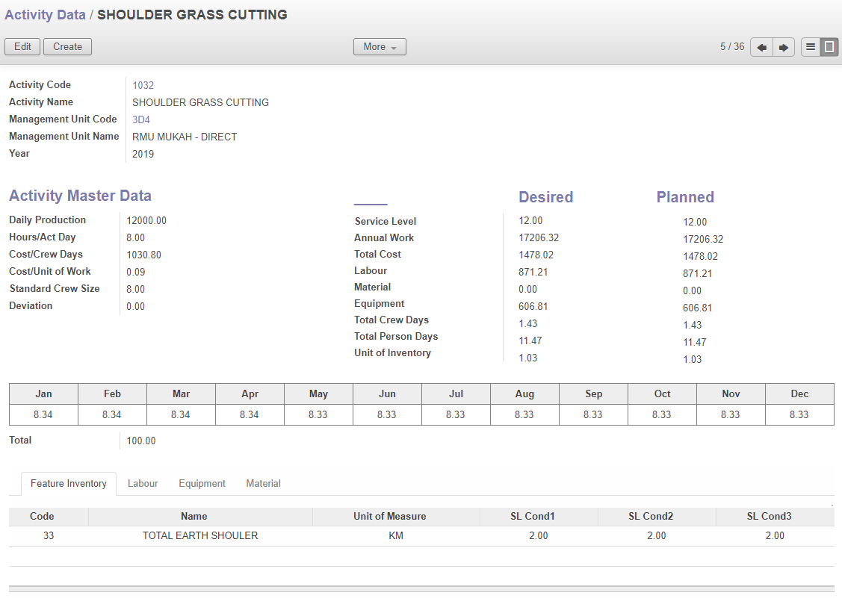The height and width of the screenshot is (616, 842).
Task: Open activity code 1032 link
Action: [x=143, y=85]
